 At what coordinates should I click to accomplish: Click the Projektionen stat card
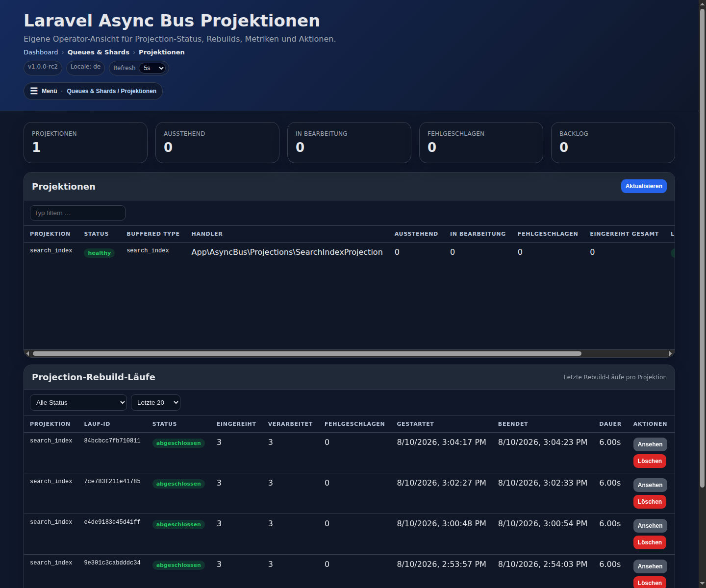85,143
